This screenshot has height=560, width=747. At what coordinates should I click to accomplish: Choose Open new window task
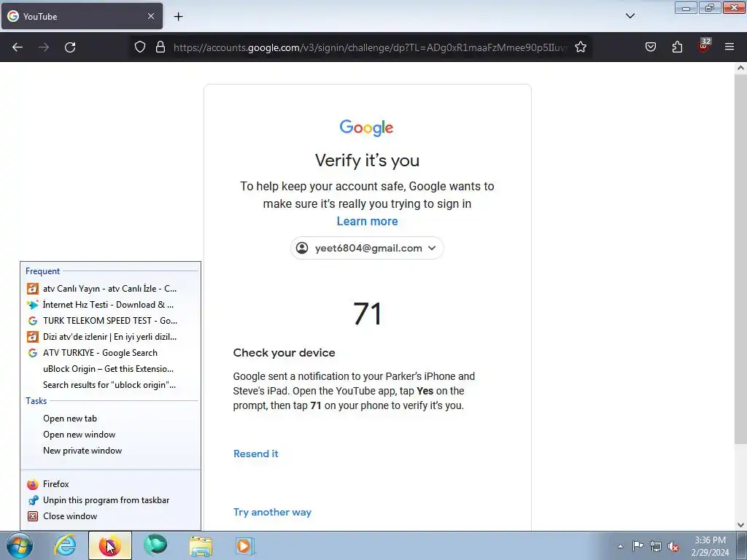(x=111, y=435)
